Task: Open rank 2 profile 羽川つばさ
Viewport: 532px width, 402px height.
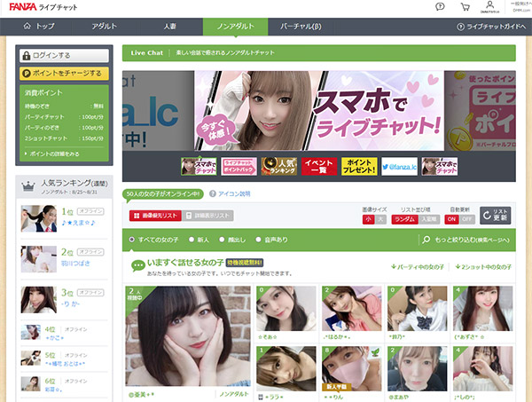Action: (75, 264)
